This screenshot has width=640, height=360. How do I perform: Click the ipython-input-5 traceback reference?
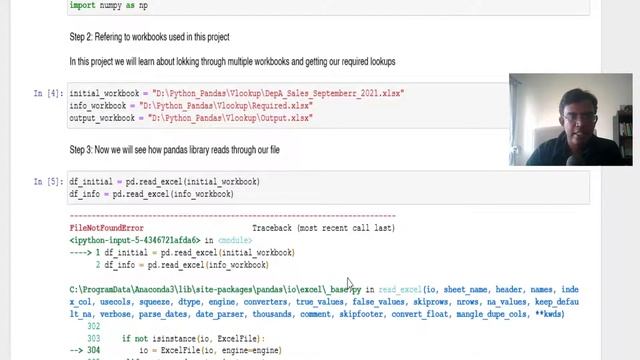(x=135, y=240)
